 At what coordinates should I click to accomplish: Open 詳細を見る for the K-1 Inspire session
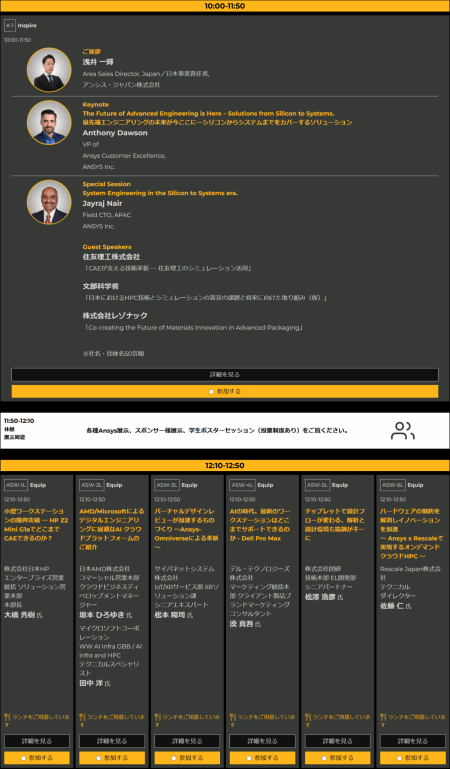[x=225, y=375]
